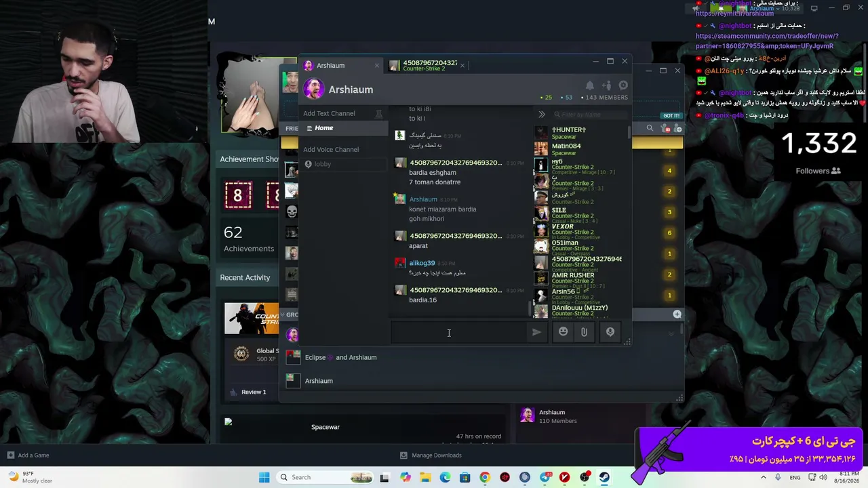
Task: Collapse the member list with double-arrow icon
Action: pos(542,115)
